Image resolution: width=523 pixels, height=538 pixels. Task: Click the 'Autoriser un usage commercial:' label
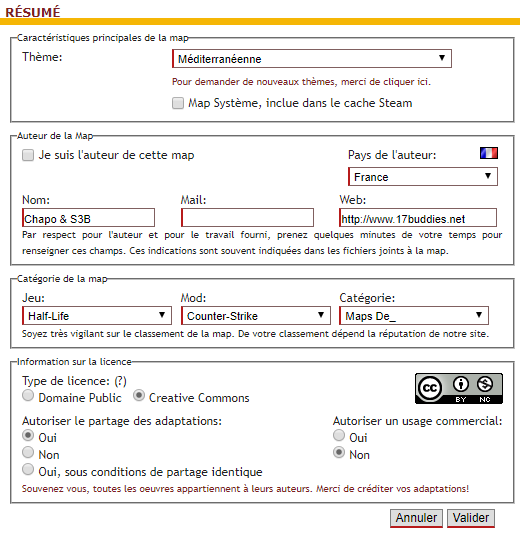click(417, 421)
